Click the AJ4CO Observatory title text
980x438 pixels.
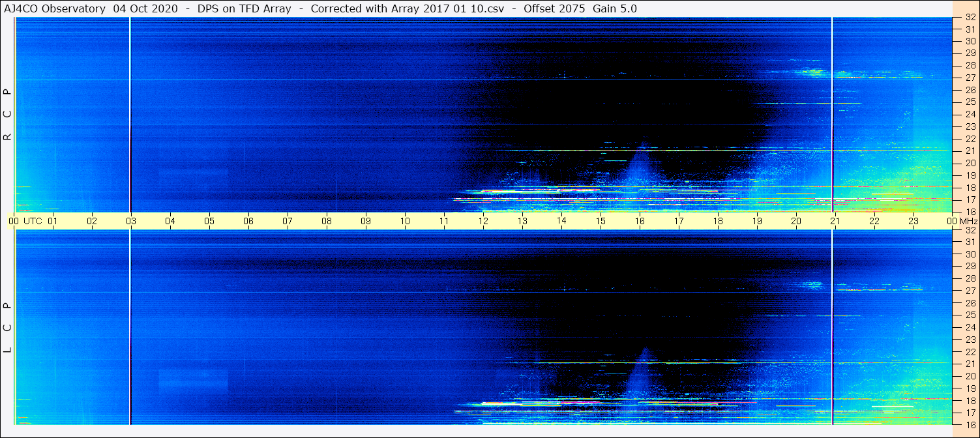tap(54, 8)
